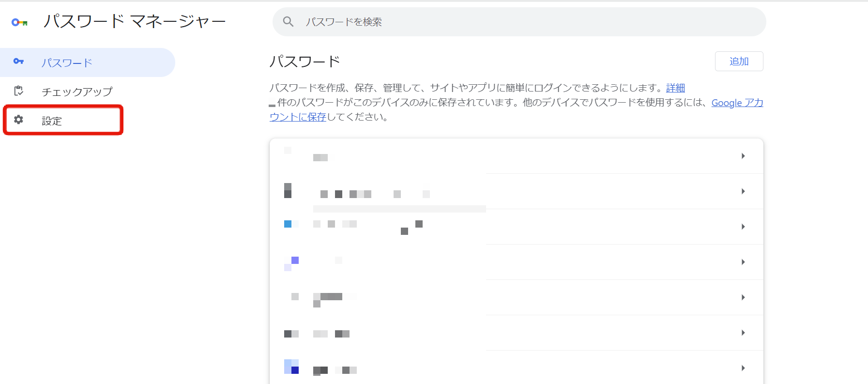Viewport: 868px width, 384px height.
Task: Expand the sixth password entry arrow
Action: tap(743, 333)
